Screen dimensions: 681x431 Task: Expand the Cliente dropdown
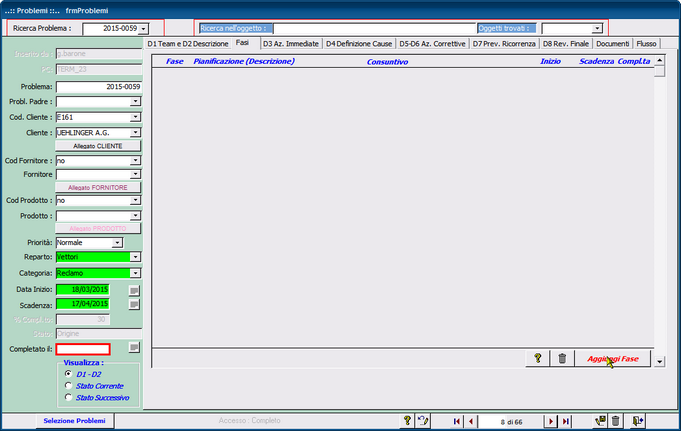[x=136, y=133]
